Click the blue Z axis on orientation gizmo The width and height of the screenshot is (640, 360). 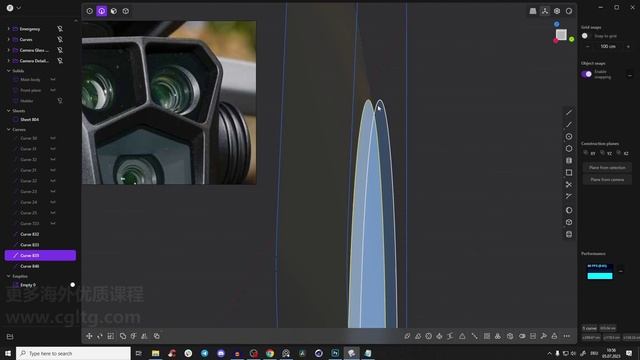pyautogui.click(x=557, y=24)
